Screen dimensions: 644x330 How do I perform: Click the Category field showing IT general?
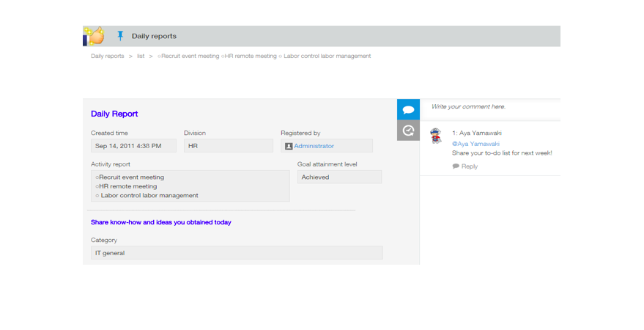(x=237, y=253)
